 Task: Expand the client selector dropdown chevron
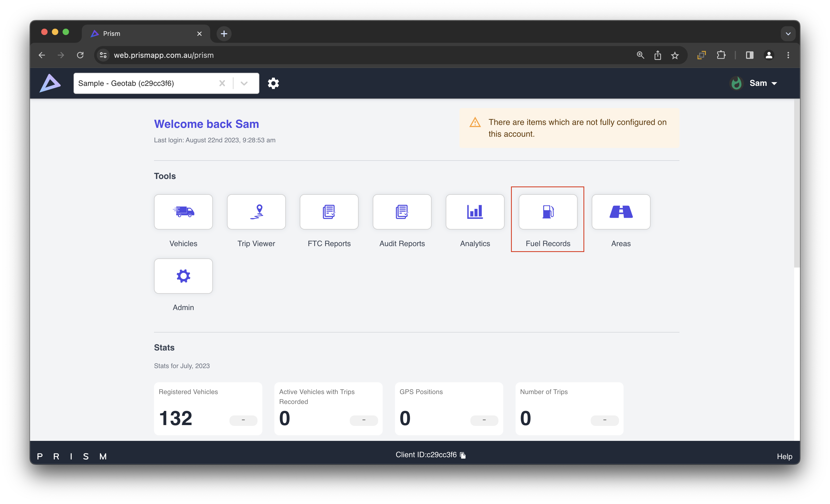click(x=244, y=83)
